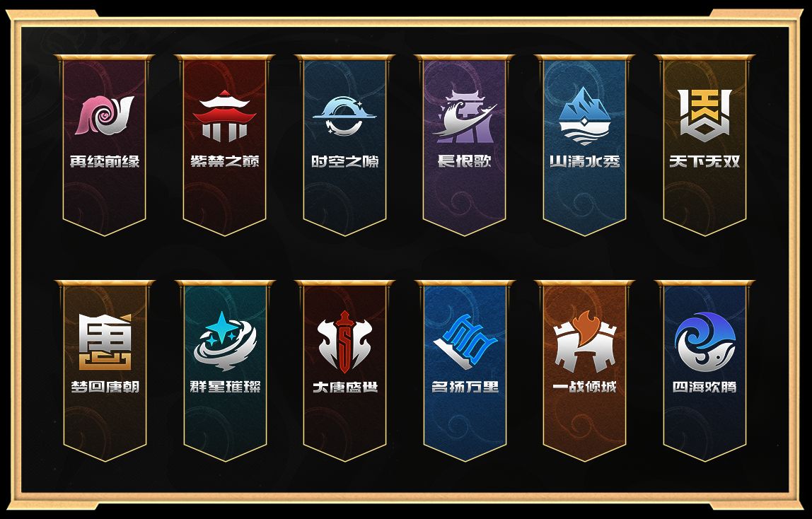
Task: Click the 再续前缘 banner label
Action: click(x=105, y=161)
